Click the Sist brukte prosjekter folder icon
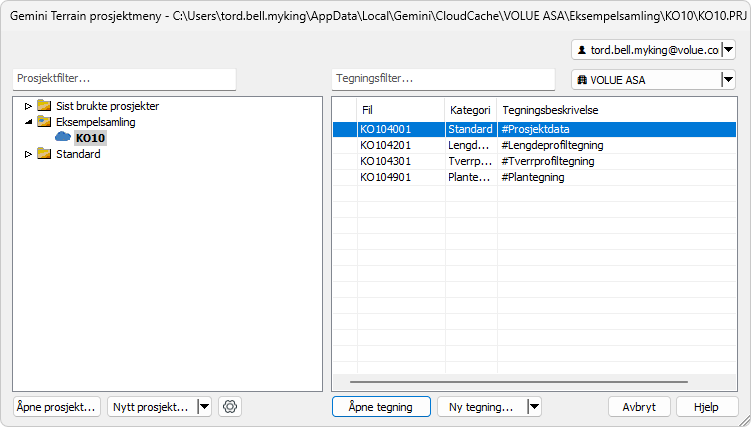 44,106
